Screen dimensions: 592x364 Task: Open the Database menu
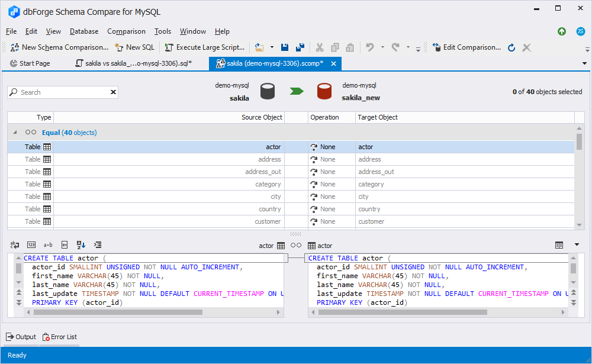pos(84,31)
